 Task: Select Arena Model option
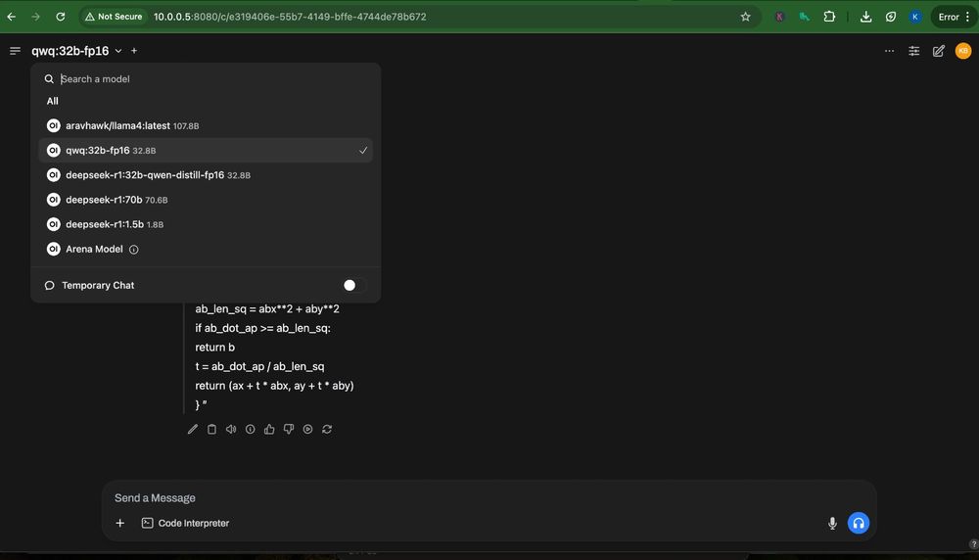coord(206,249)
